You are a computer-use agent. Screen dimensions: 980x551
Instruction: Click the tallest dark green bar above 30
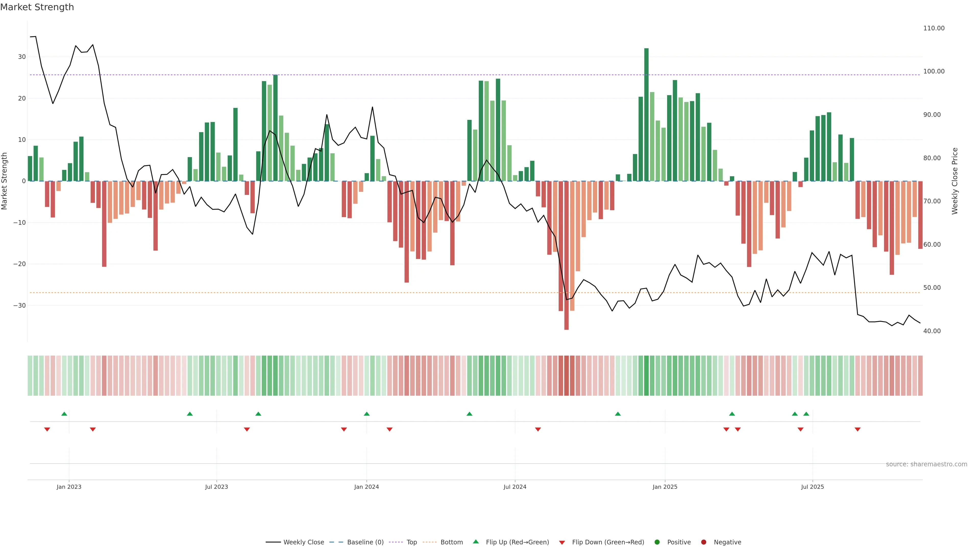click(646, 114)
